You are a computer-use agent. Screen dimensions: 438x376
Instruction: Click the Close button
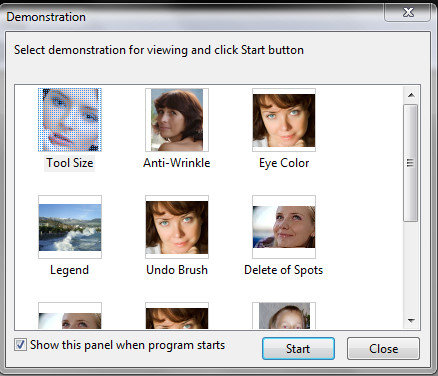[x=383, y=349]
